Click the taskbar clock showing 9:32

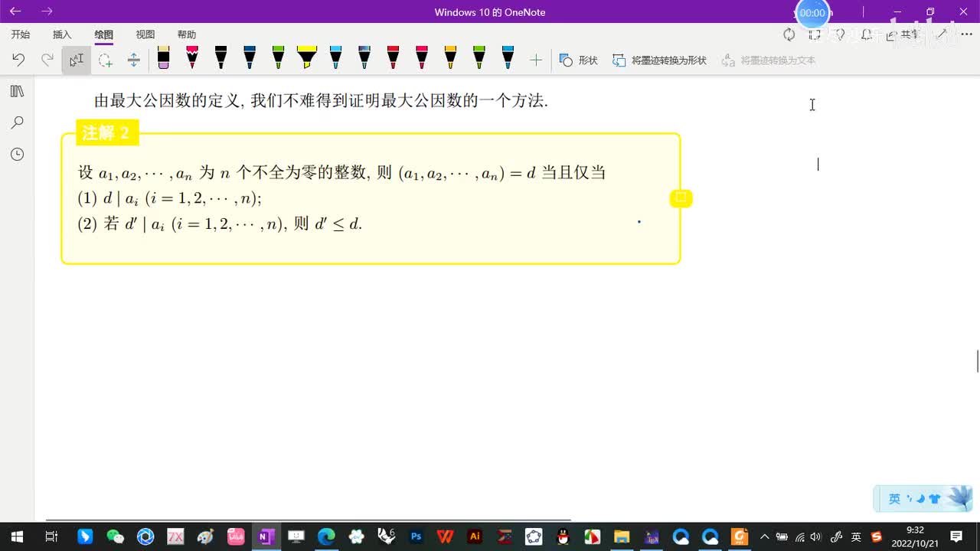[x=915, y=536]
